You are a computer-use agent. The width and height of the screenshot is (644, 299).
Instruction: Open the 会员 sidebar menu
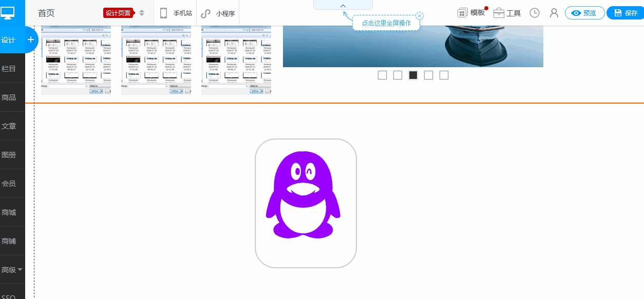point(9,184)
